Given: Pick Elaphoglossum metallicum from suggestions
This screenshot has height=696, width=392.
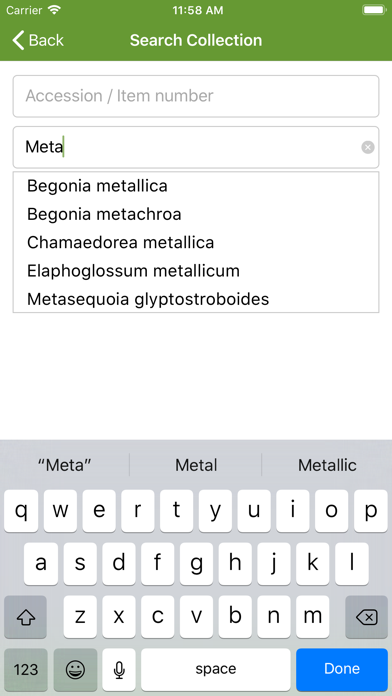Looking at the screenshot, I should pos(133,271).
